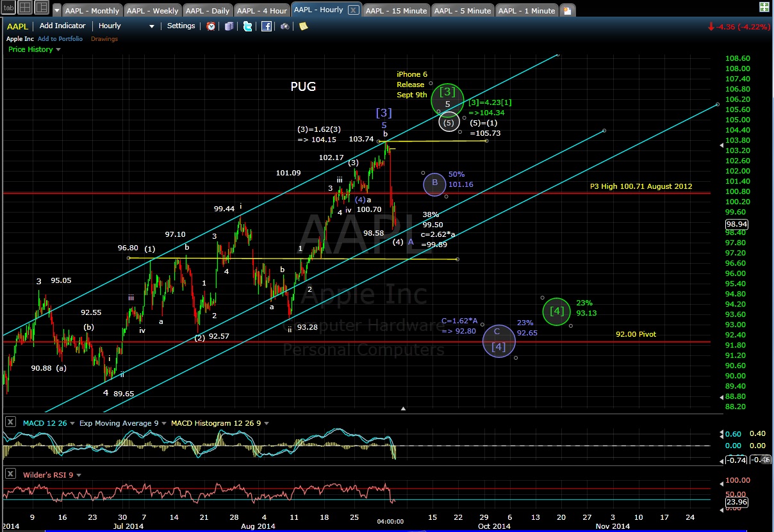Click the 98.94 current price label
The height and width of the screenshot is (532, 774).
tap(737, 224)
